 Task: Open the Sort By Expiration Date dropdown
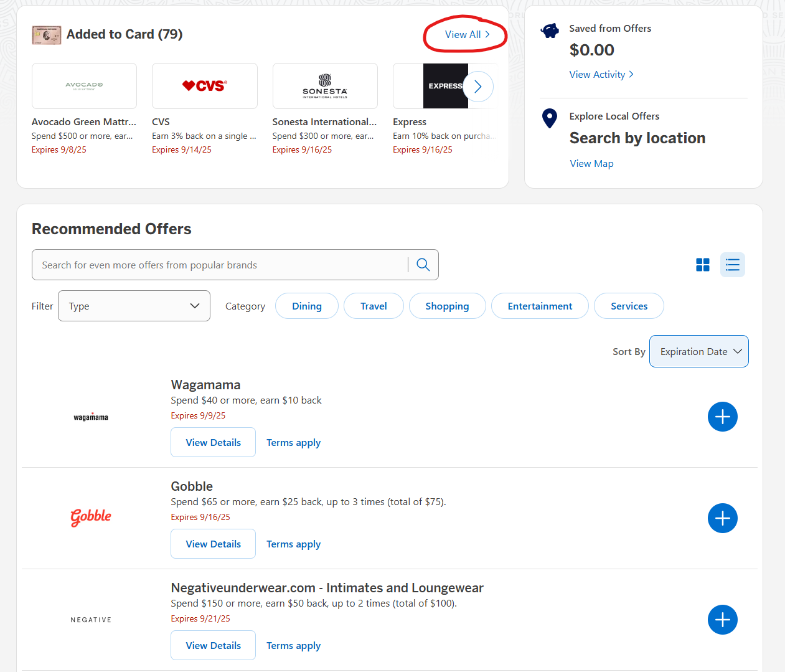click(699, 351)
